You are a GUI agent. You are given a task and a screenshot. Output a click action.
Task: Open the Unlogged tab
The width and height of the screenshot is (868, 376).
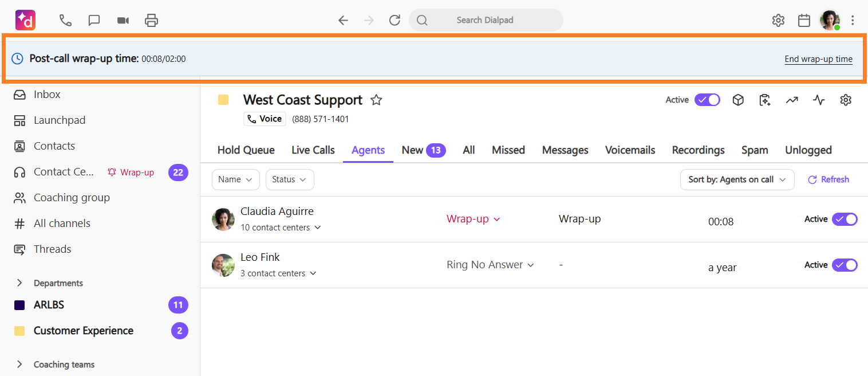[808, 150]
